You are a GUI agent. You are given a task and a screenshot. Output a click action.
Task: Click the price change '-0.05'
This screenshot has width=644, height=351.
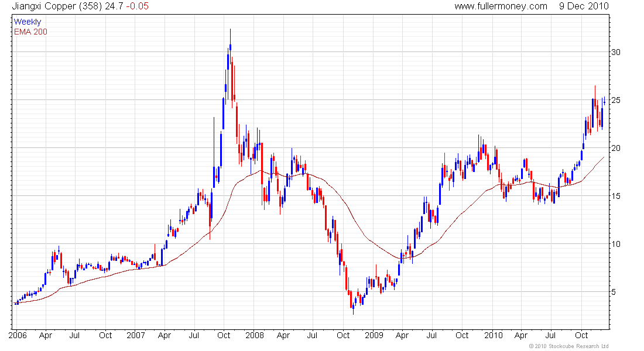[x=137, y=6]
